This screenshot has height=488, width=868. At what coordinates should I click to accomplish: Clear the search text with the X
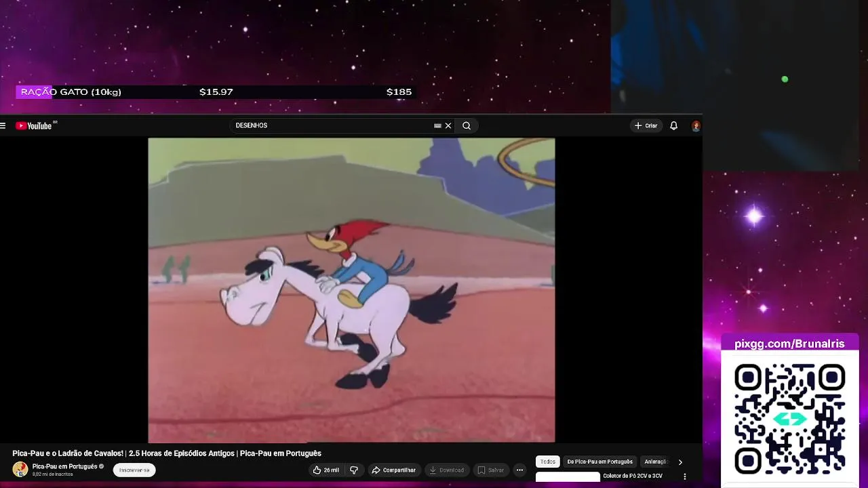pyautogui.click(x=448, y=125)
